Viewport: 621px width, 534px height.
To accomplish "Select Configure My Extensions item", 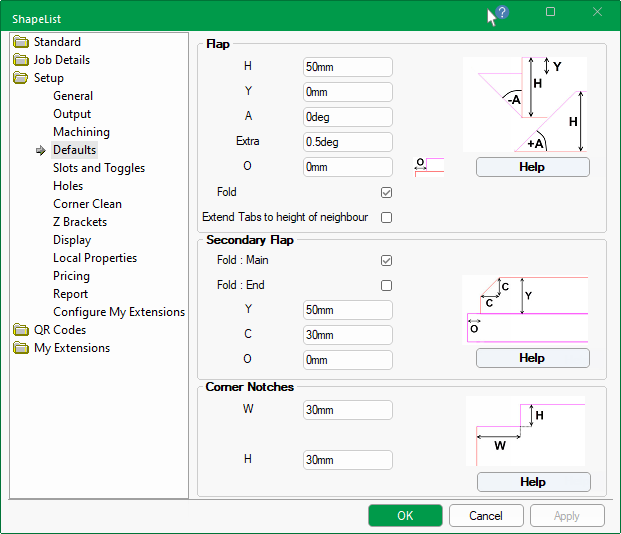I will (x=119, y=312).
